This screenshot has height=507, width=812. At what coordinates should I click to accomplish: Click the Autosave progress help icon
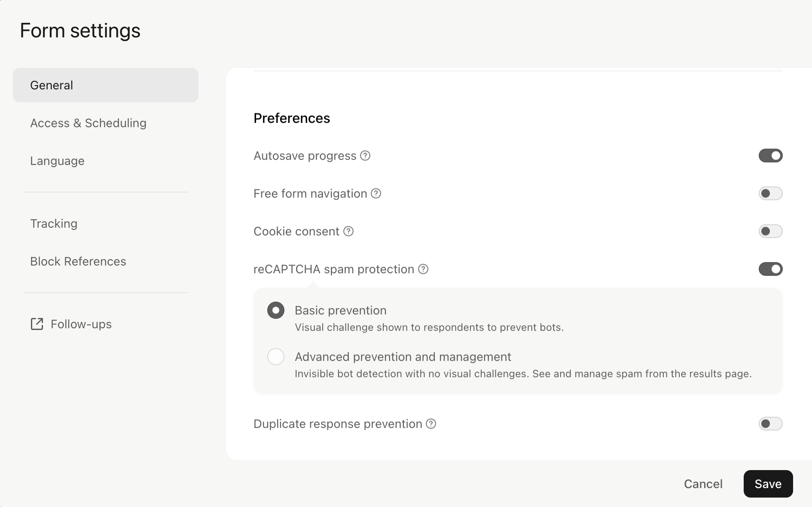(365, 156)
